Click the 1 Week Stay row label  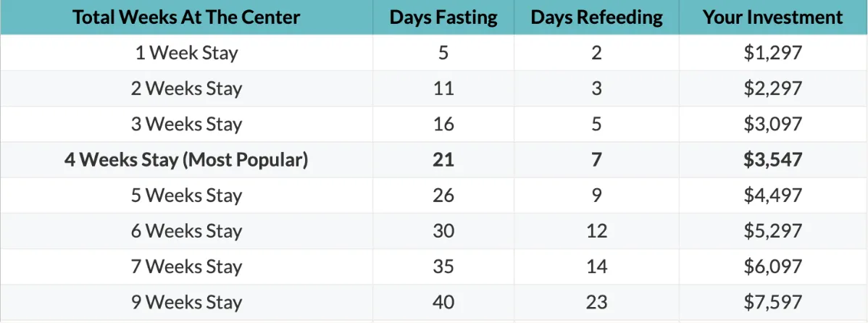[x=186, y=53]
